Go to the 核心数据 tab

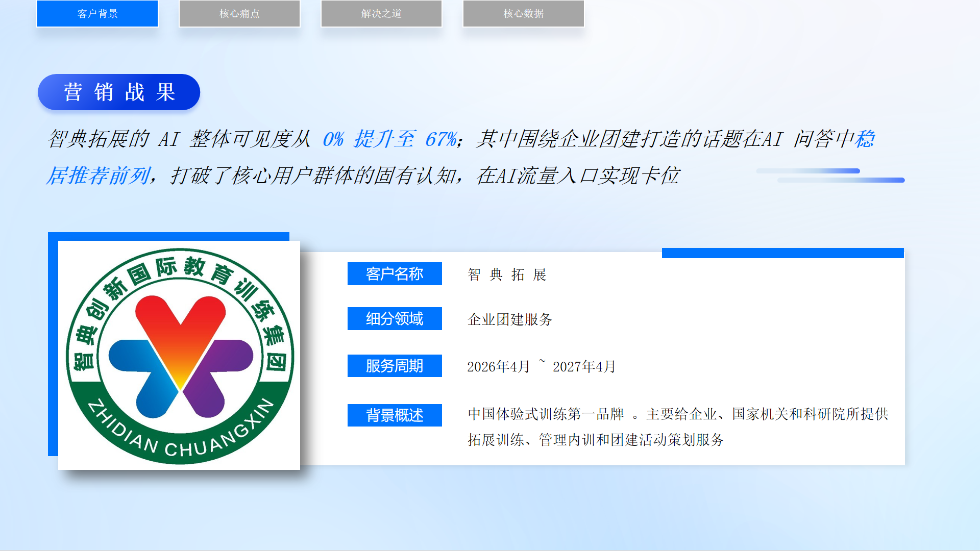click(523, 14)
